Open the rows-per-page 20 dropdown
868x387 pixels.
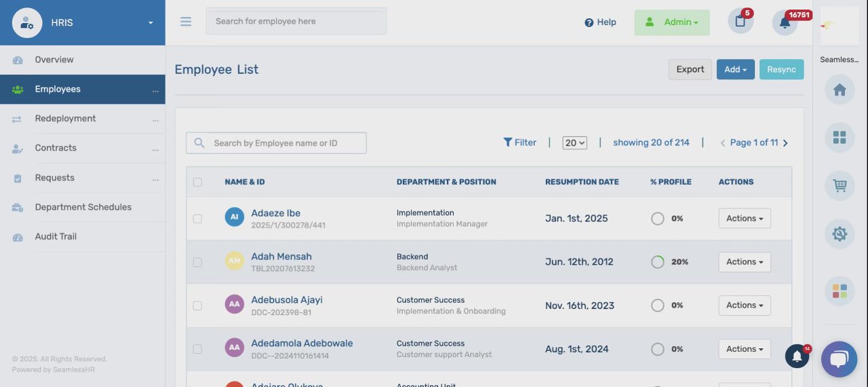click(x=574, y=143)
